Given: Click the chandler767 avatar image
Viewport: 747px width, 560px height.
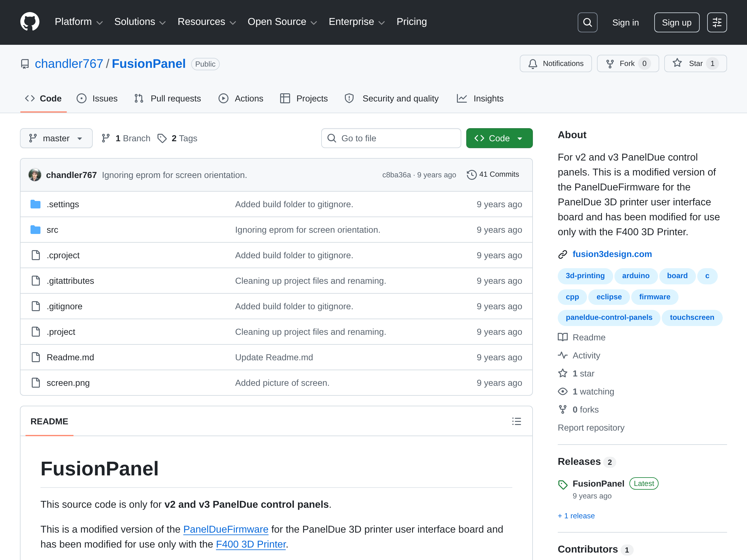Looking at the screenshot, I should click(35, 175).
